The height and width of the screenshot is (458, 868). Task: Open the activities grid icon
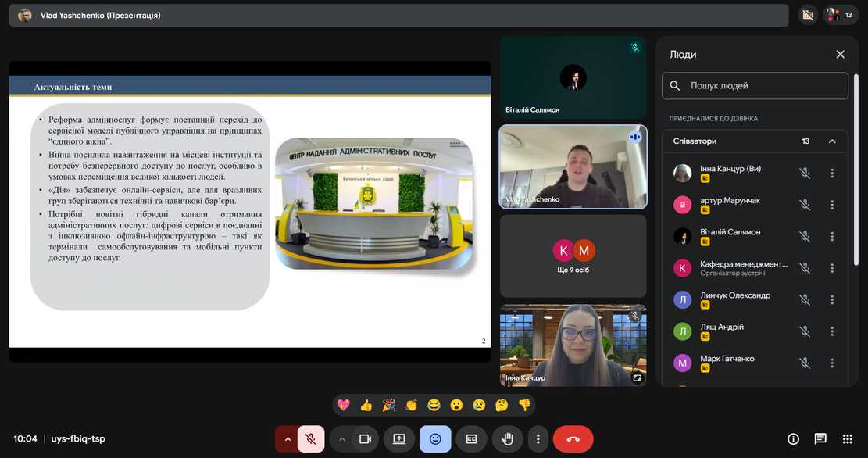click(848, 439)
